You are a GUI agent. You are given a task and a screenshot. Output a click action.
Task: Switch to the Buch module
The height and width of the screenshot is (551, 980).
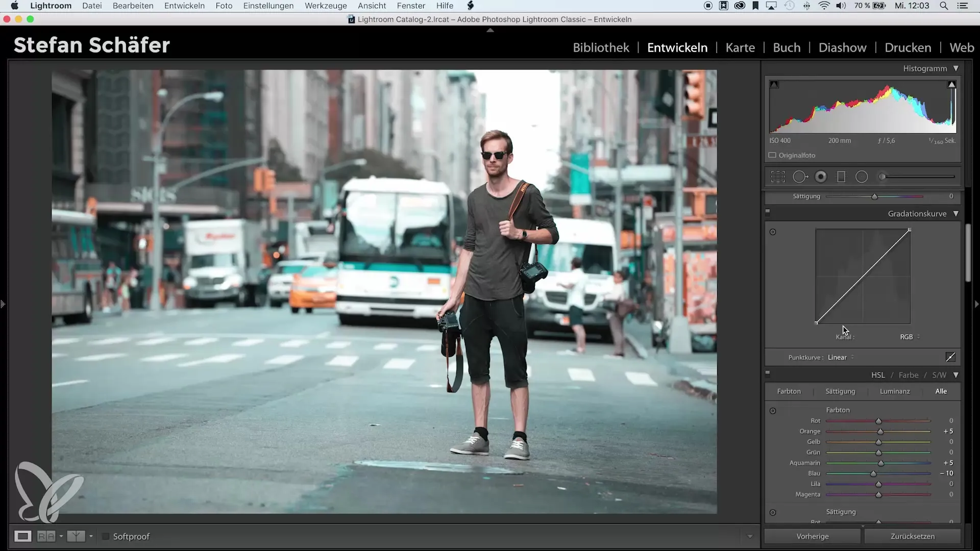(787, 47)
